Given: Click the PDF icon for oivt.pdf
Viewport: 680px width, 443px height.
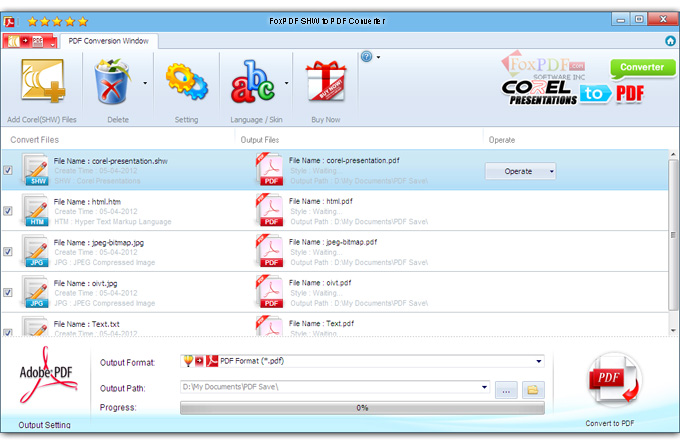Looking at the screenshot, I should pos(270,291).
